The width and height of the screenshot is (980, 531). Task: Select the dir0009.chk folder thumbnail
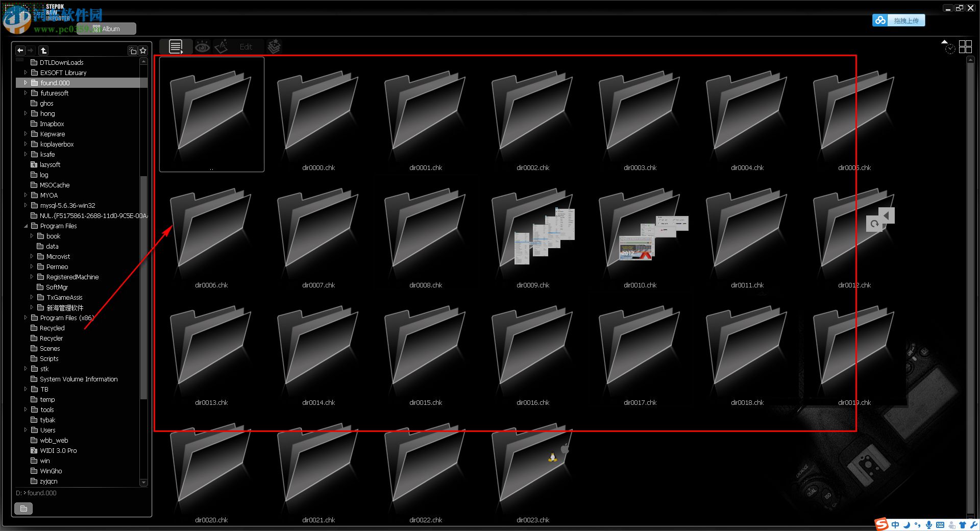click(533, 237)
